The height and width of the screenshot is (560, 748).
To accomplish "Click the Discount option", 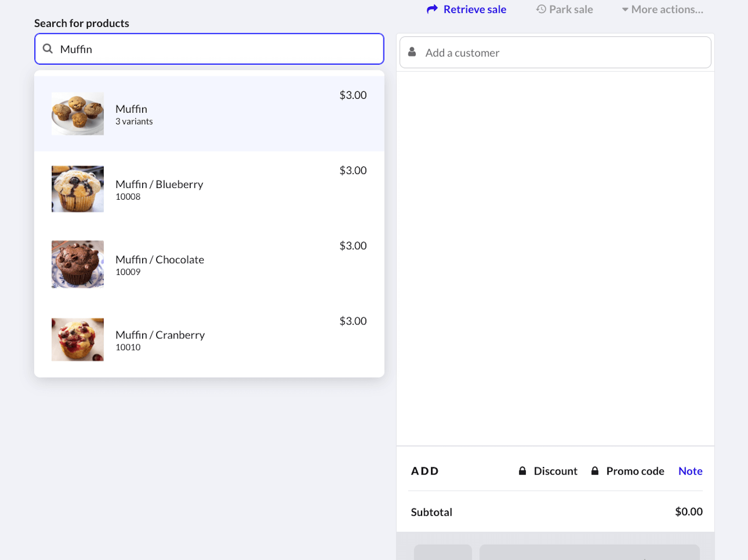I will coord(555,471).
